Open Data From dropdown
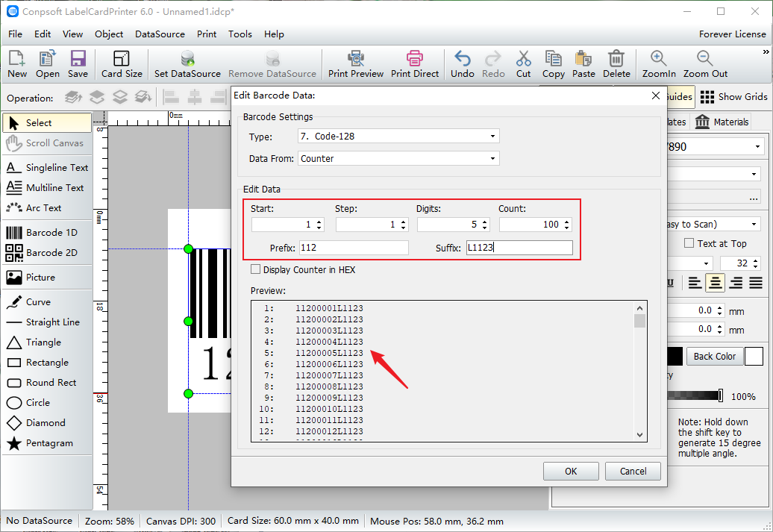The image size is (773, 532). point(492,158)
